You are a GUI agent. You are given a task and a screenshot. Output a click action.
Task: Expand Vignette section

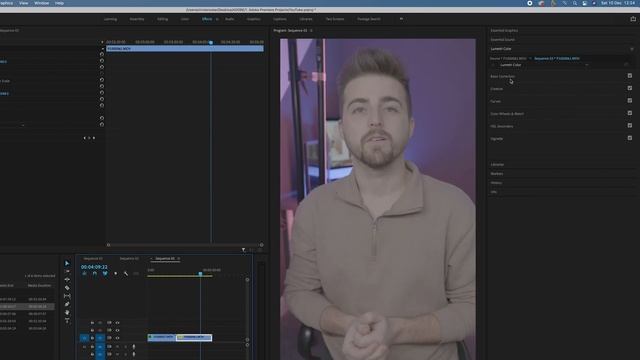497,139
